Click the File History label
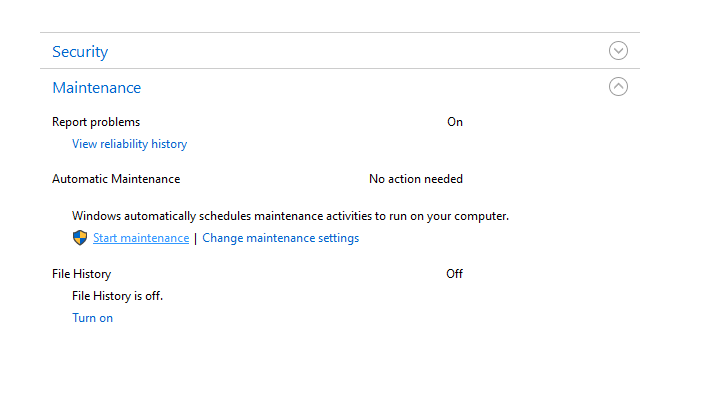Screen dimensions: 704x406 pyautogui.click(x=81, y=274)
